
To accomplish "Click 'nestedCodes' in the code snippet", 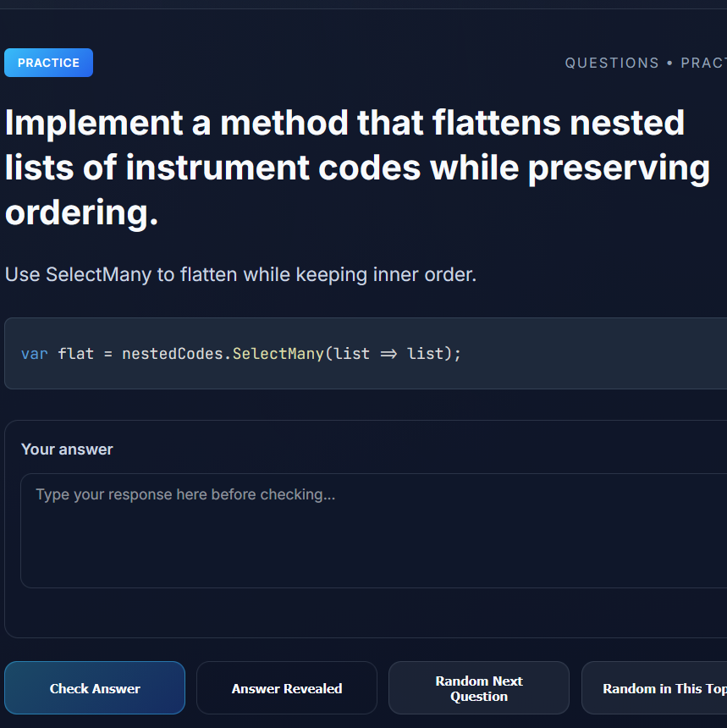I will (173, 353).
